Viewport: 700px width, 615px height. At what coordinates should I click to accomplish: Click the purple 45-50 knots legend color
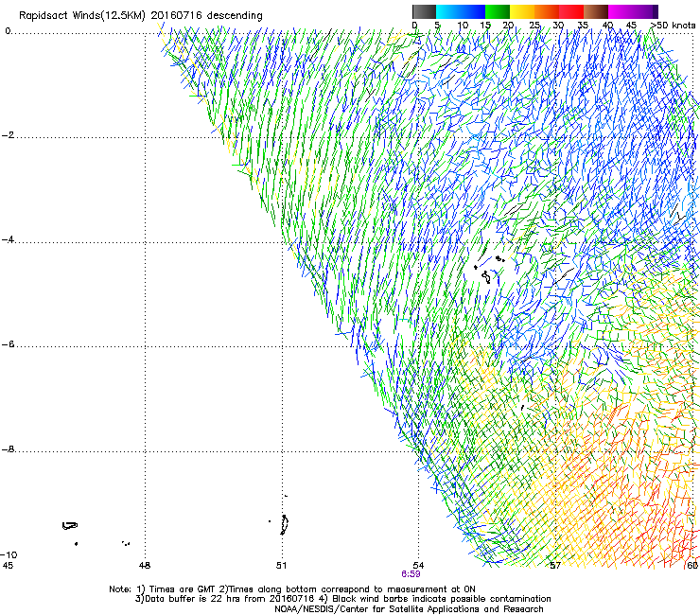pos(645,11)
